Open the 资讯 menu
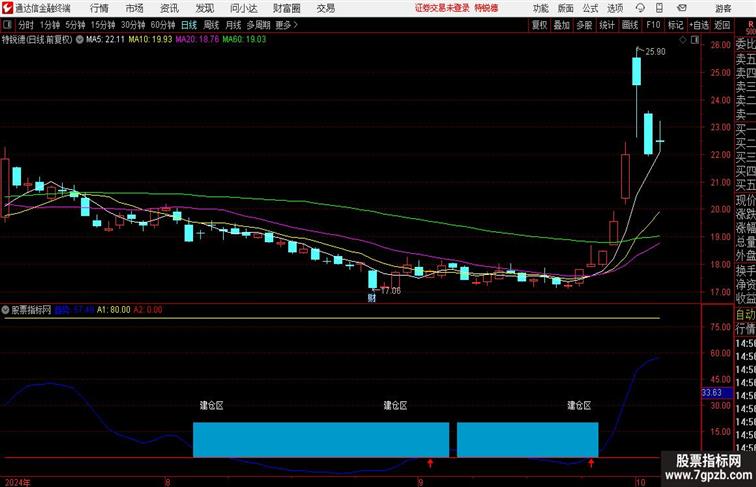Viewport: 756px width, 487px height. click(169, 8)
